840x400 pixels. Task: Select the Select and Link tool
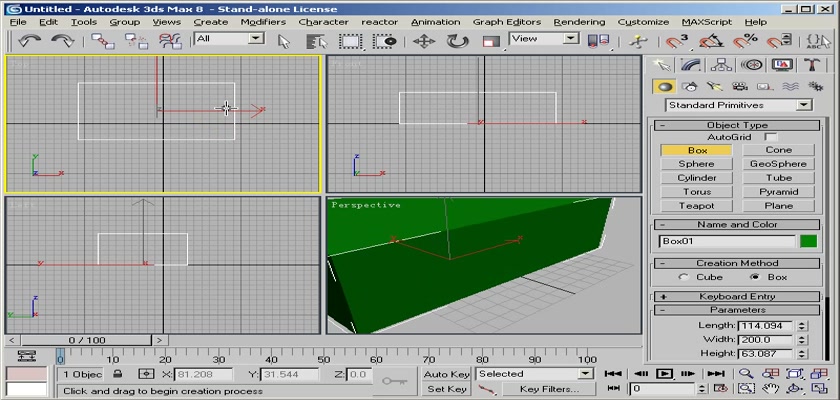click(x=102, y=41)
